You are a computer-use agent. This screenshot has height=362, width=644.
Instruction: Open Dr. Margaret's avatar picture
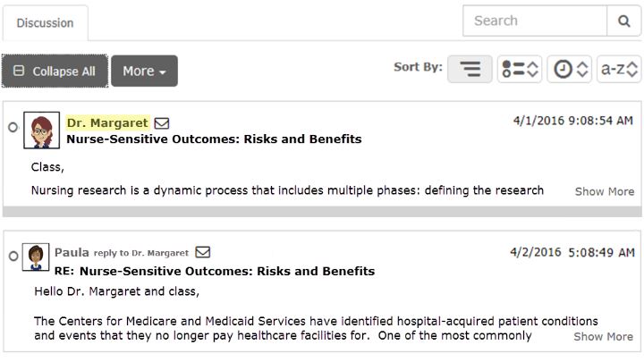pos(41,130)
